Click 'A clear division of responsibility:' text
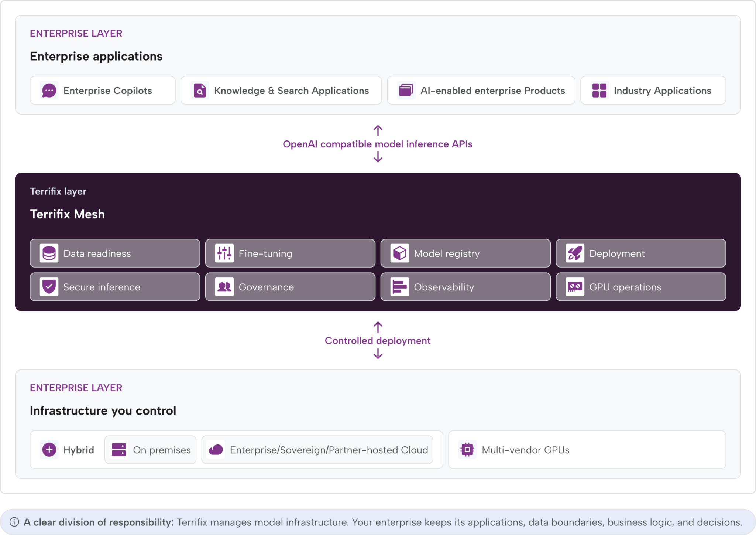756x535 pixels. coord(99,522)
